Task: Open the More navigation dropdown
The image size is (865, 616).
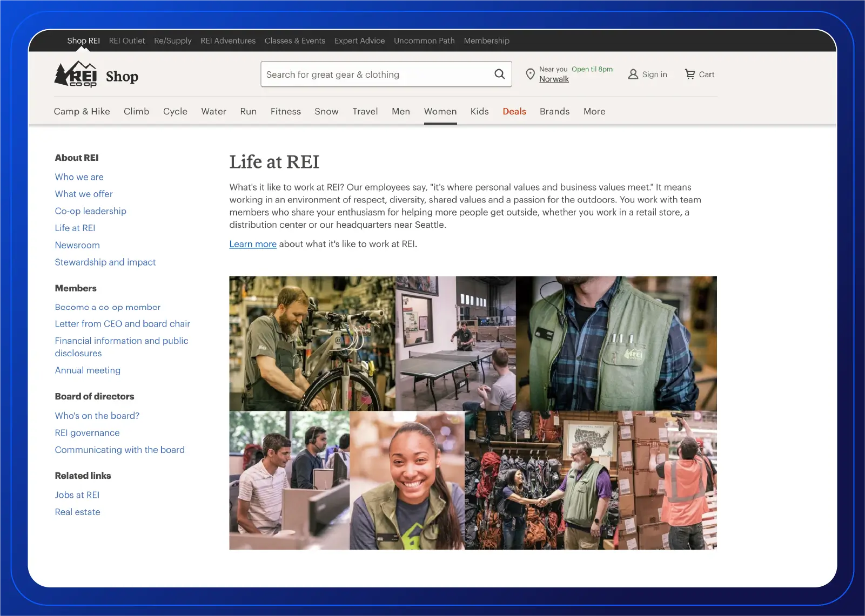Action: pyautogui.click(x=594, y=111)
